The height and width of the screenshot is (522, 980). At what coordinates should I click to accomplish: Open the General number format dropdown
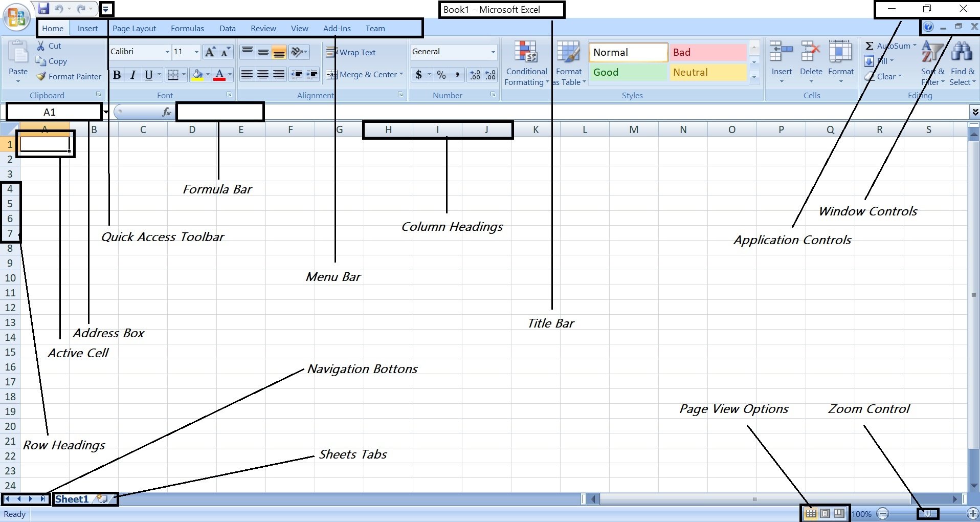493,52
